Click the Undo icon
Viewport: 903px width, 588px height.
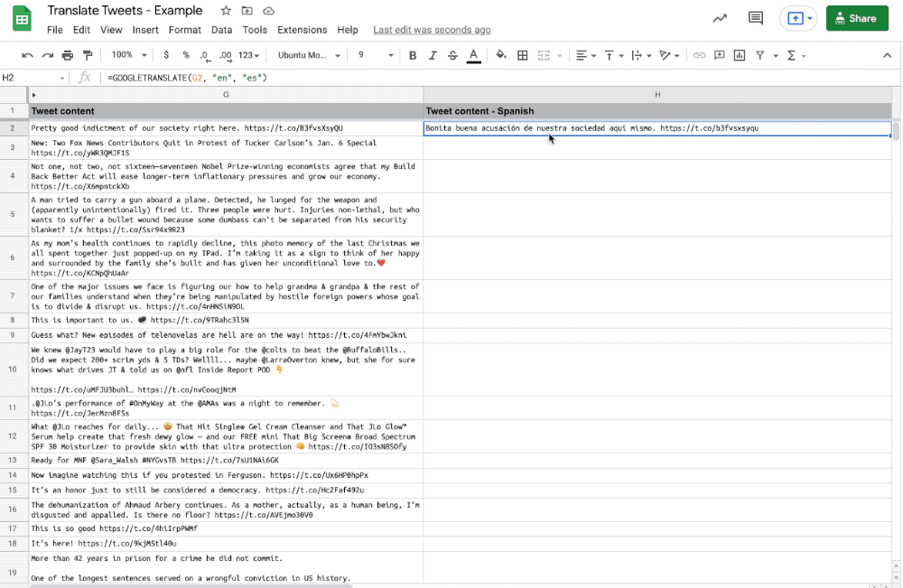tap(27, 55)
